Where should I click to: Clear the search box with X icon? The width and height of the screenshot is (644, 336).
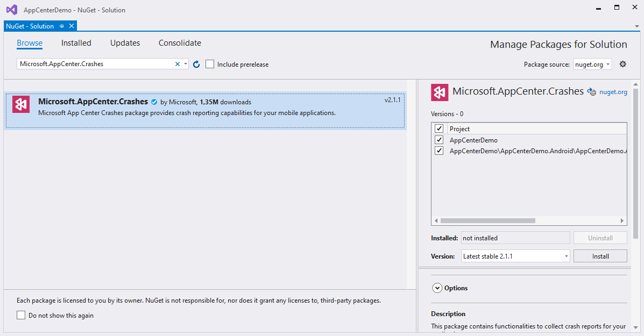click(178, 64)
